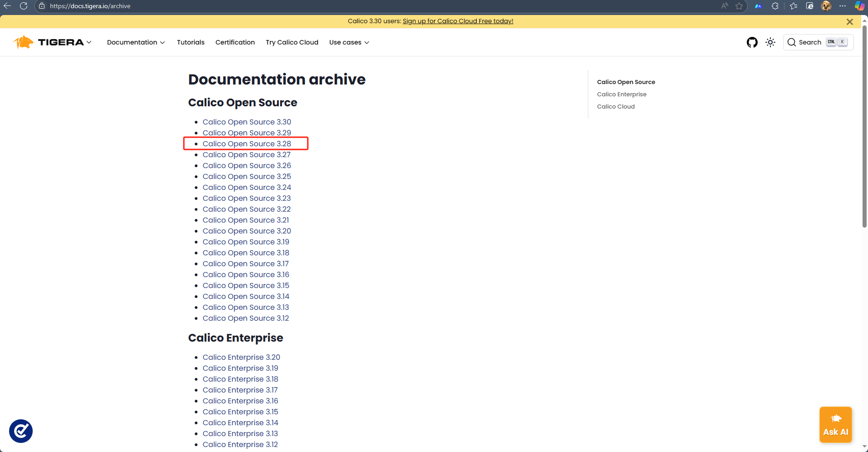Expand the Use cases dropdown menu
This screenshot has width=868, height=452.
point(349,42)
